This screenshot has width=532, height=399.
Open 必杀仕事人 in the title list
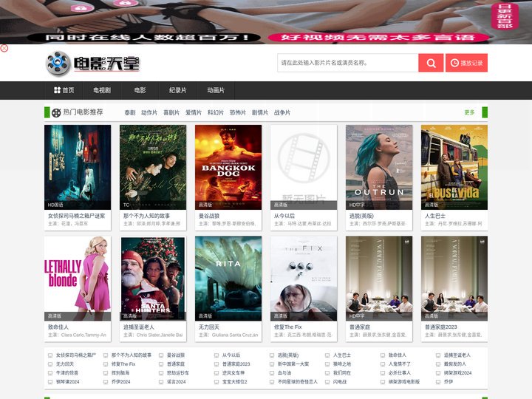pyautogui.click(x=400, y=373)
